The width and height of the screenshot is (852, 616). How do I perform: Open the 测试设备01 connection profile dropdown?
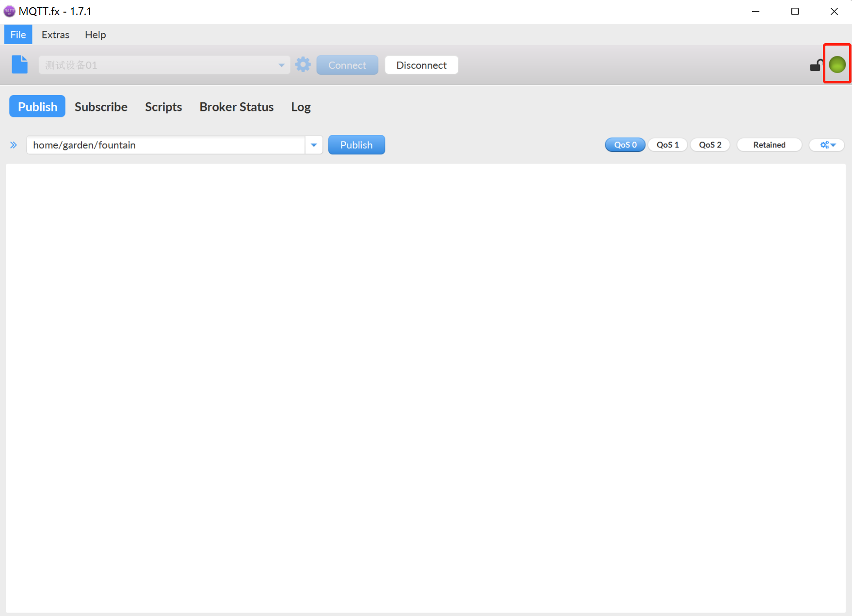pyautogui.click(x=164, y=65)
